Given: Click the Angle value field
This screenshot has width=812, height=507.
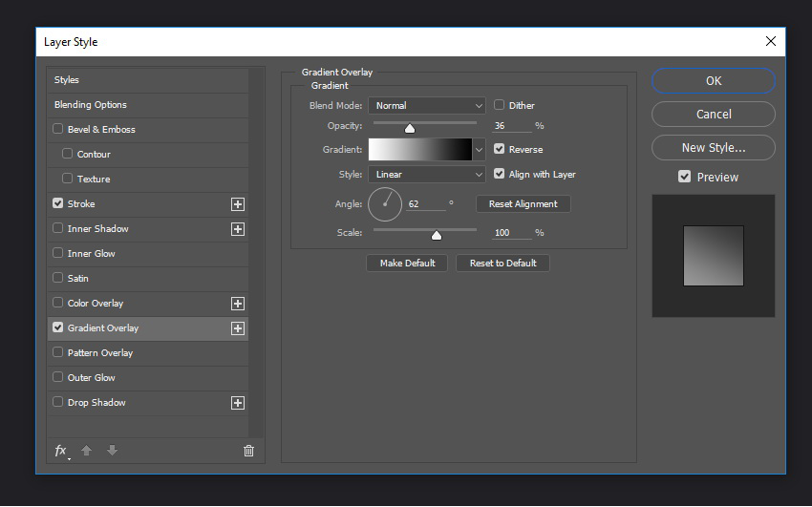Looking at the screenshot, I should [x=426, y=204].
